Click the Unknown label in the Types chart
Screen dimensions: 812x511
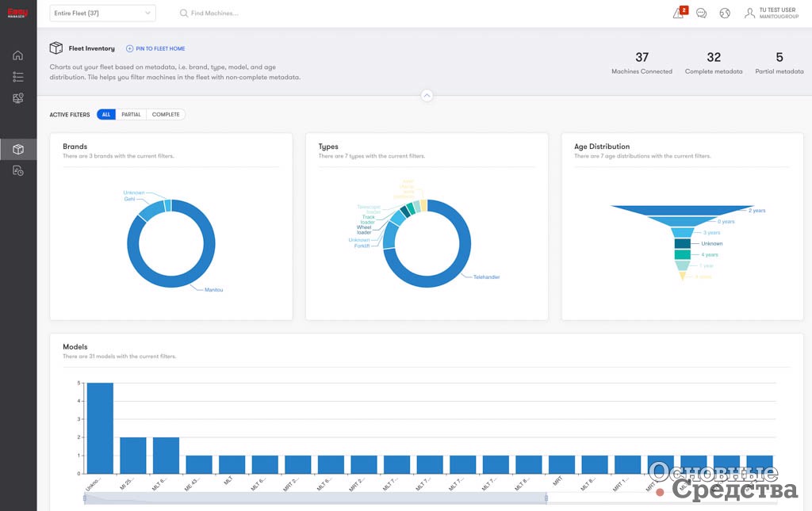click(359, 240)
